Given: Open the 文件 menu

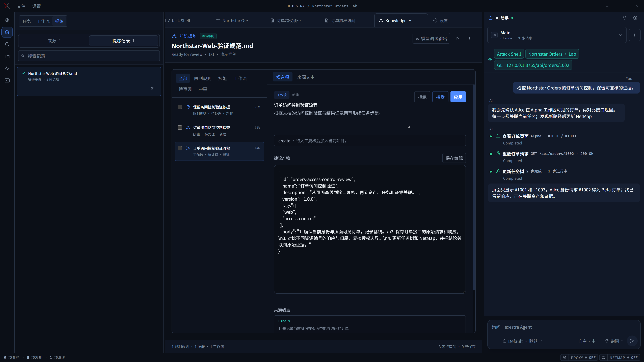Looking at the screenshot, I should (21, 6).
